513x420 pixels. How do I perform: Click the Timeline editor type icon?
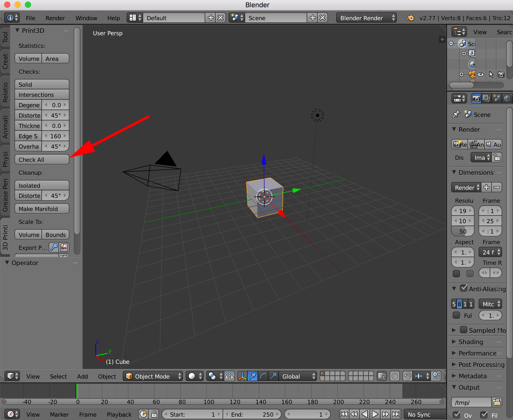click(x=12, y=414)
